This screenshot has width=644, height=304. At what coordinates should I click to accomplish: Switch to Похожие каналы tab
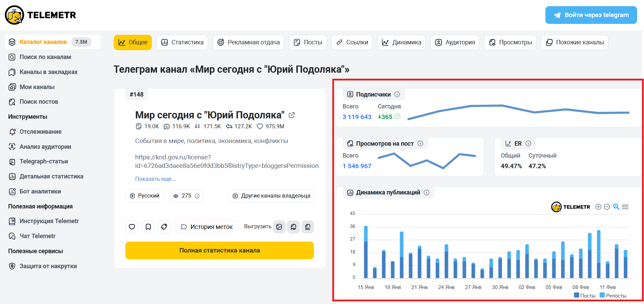[x=575, y=42]
